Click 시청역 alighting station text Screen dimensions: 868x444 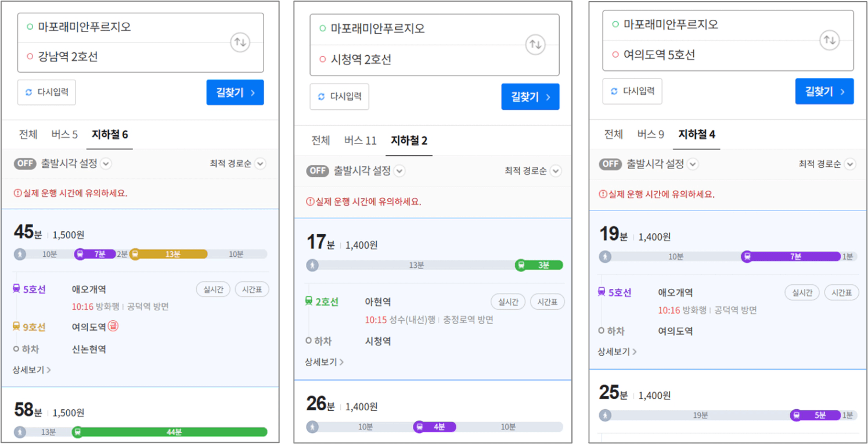(377, 341)
